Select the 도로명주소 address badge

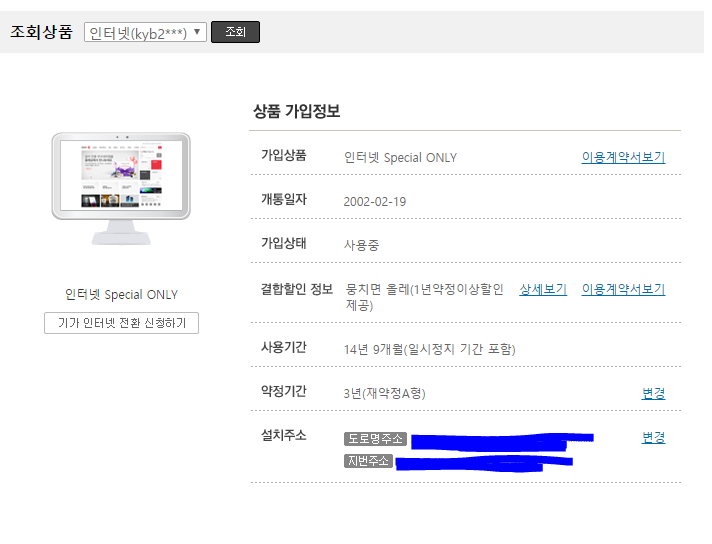375,439
